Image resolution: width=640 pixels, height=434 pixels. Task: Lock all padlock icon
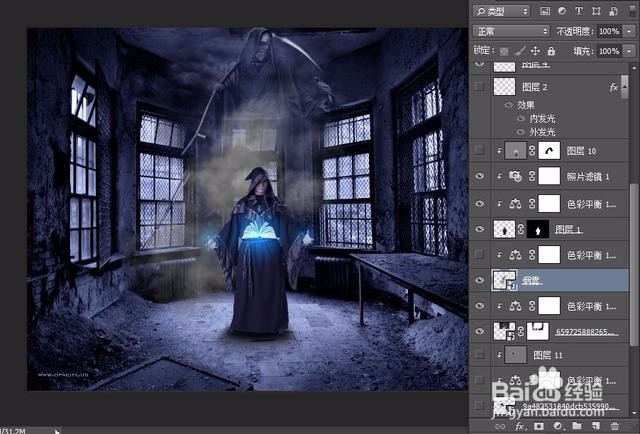[x=551, y=51]
